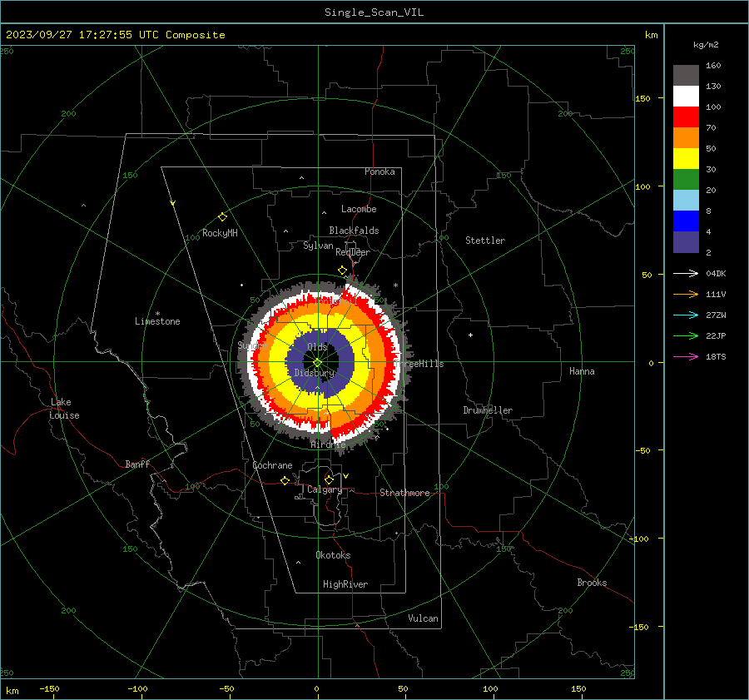This screenshot has height=700, width=749.
Task: Click the white plus marker west of Hanna
Action: pos(470,335)
